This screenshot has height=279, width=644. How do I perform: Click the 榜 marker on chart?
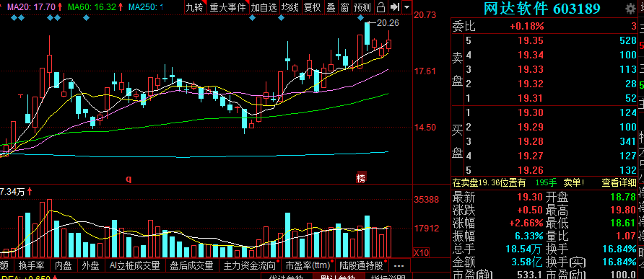click(361, 177)
